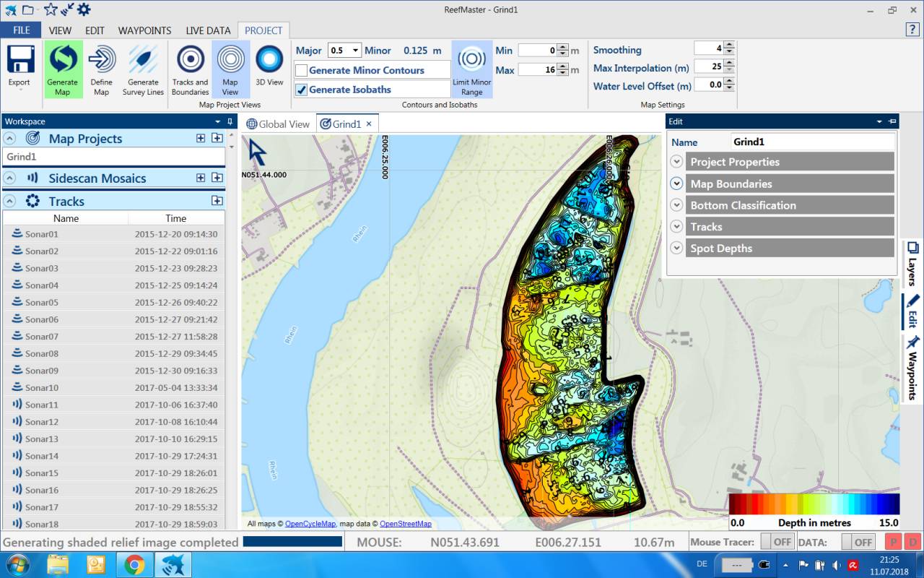The image size is (924, 578).
Task: Click the depth color scale legend
Action: [x=814, y=504]
